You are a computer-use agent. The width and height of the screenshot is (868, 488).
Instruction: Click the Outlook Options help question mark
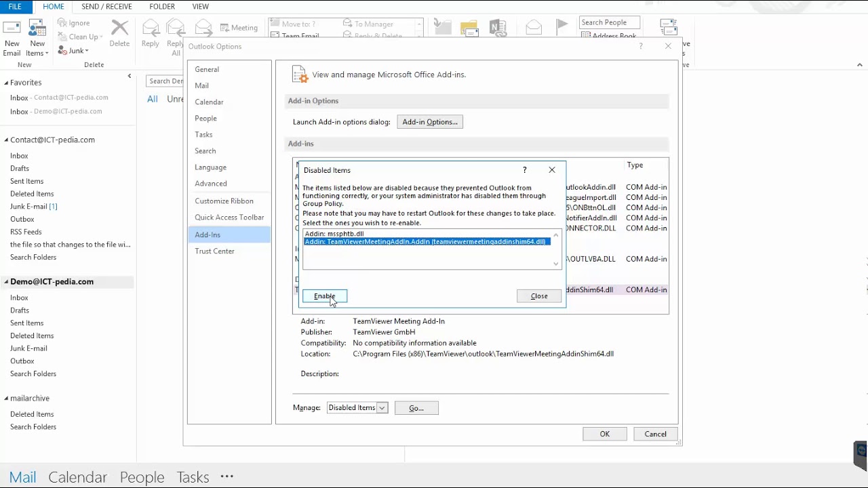(x=641, y=46)
